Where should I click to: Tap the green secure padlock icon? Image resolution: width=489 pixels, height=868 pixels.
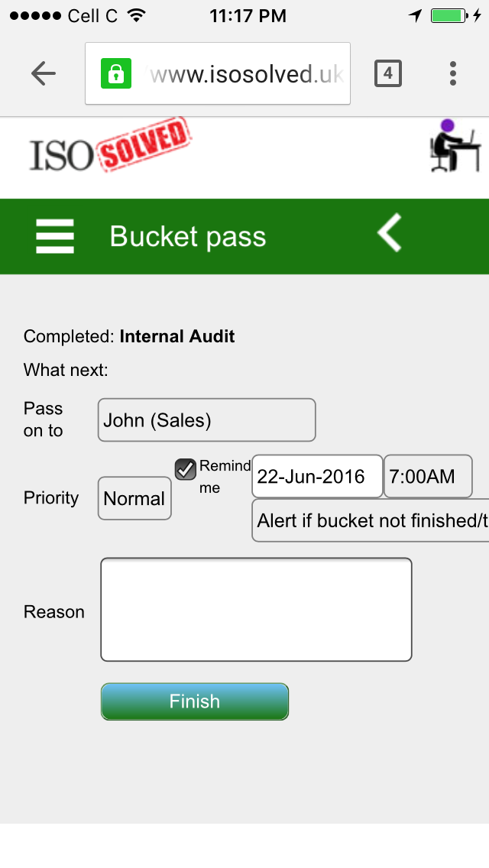(115, 73)
